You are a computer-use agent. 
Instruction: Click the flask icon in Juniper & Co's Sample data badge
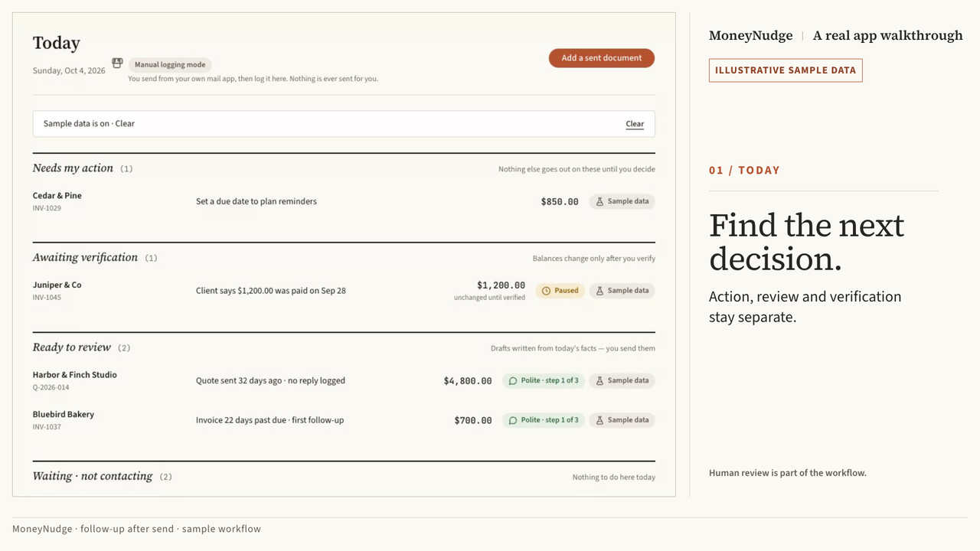[x=600, y=291]
